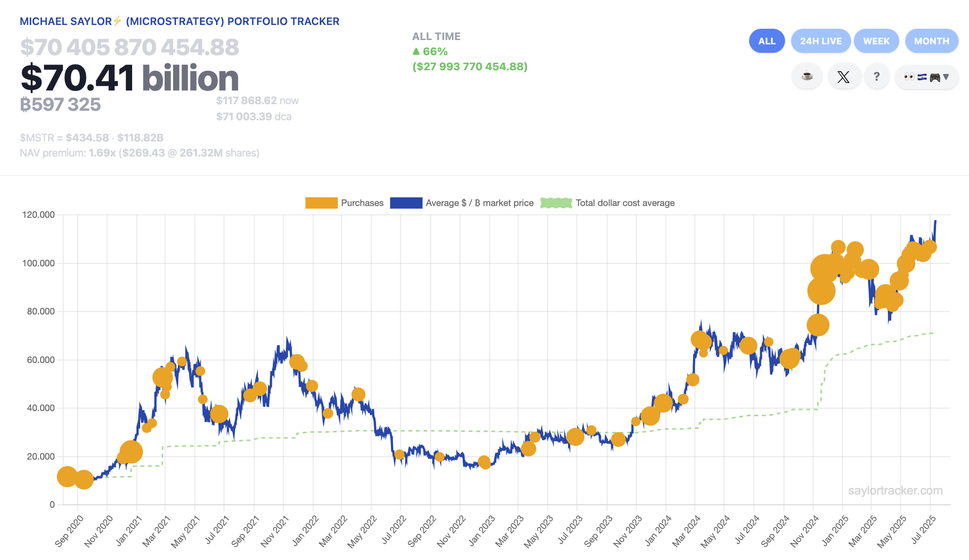This screenshot has width=969, height=560.
Task: Click the lightning bolt icon in title
Action: (117, 21)
